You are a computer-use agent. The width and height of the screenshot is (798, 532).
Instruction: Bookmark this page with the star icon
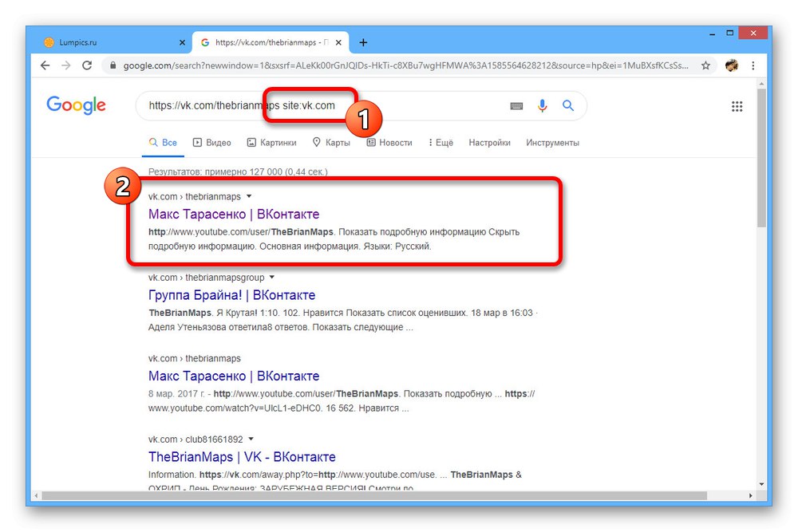pos(705,65)
